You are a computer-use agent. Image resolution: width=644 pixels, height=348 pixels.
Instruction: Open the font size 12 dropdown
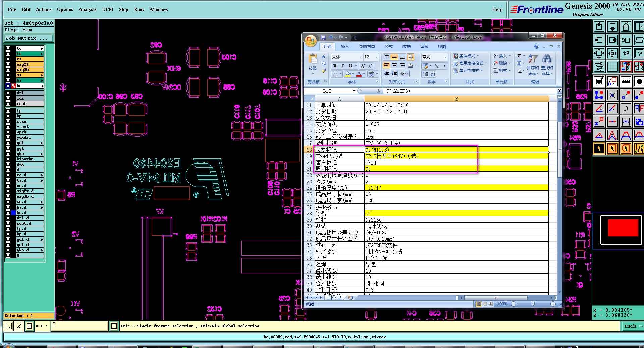pos(376,57)
